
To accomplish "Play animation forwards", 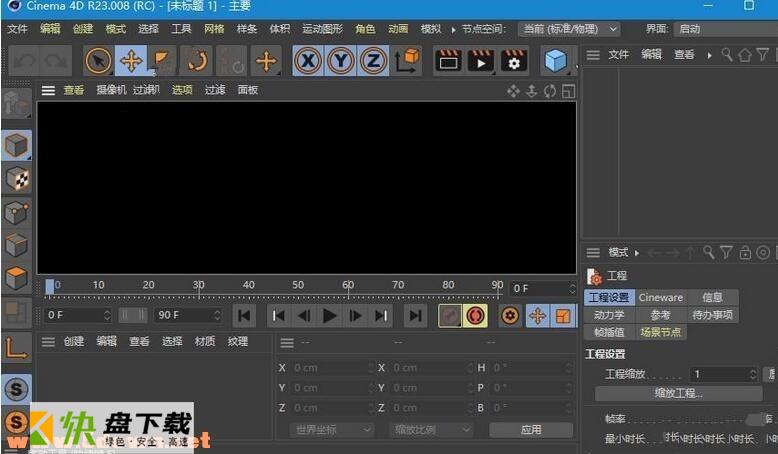I will [329, 316].
